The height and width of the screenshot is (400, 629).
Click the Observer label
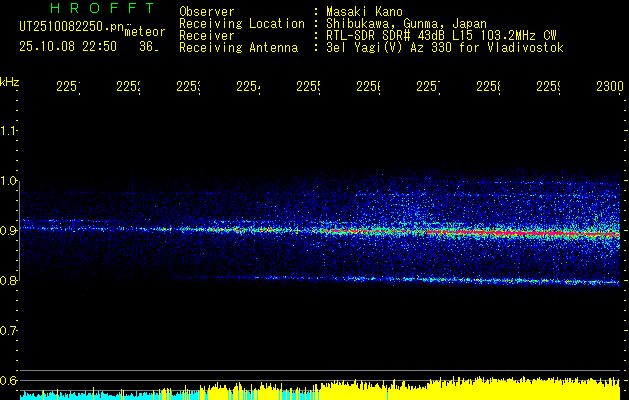coord(207,11)
